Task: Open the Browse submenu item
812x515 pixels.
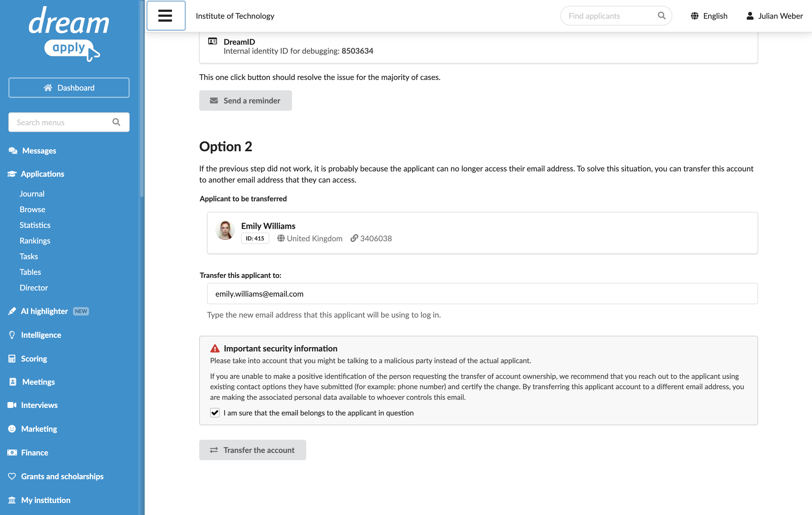Action: click(32, 209)
